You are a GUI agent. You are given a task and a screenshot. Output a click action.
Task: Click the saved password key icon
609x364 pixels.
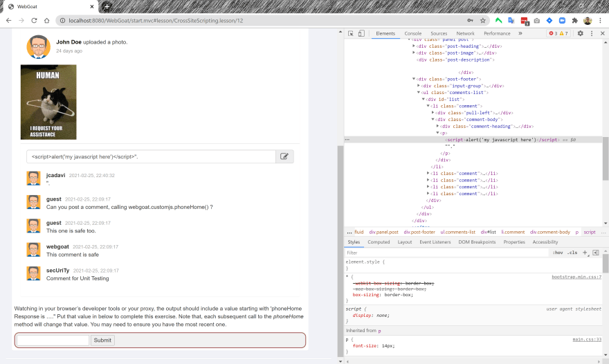click(470, 21)
